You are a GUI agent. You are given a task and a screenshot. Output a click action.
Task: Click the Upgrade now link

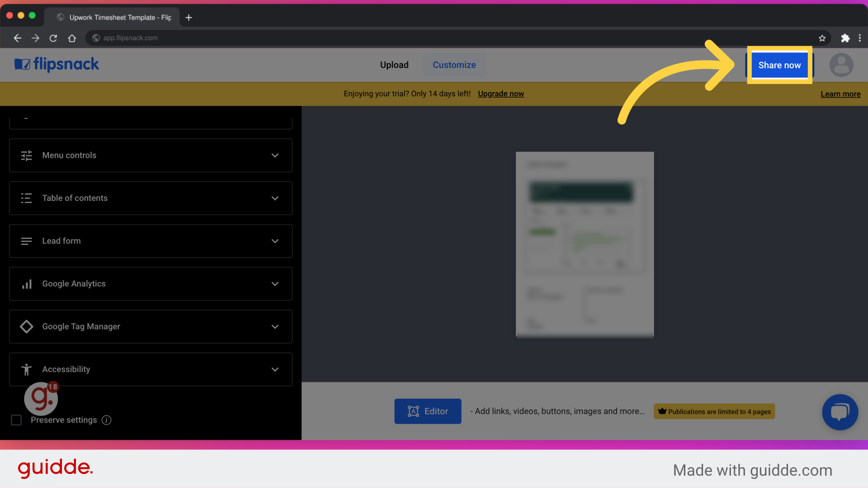click(x=501, y=93)
